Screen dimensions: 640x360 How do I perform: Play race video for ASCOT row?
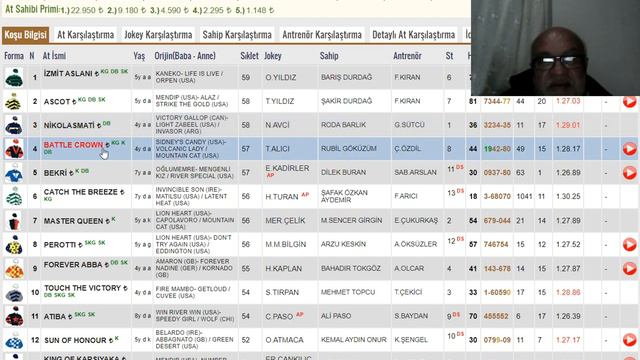pos(629,101)
